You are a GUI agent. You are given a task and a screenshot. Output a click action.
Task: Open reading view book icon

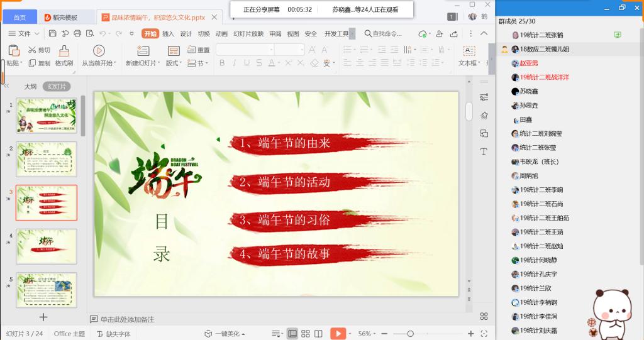(x=318, y=334)
